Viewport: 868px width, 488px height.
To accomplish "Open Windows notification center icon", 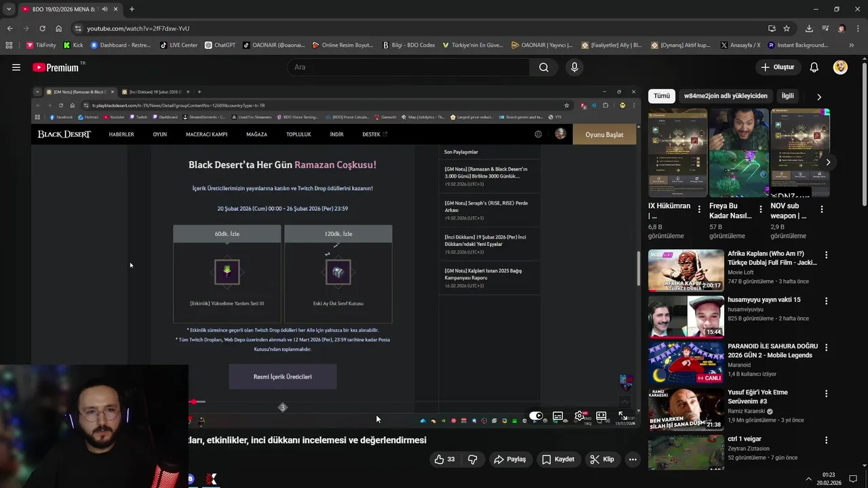I will point(853,479).
